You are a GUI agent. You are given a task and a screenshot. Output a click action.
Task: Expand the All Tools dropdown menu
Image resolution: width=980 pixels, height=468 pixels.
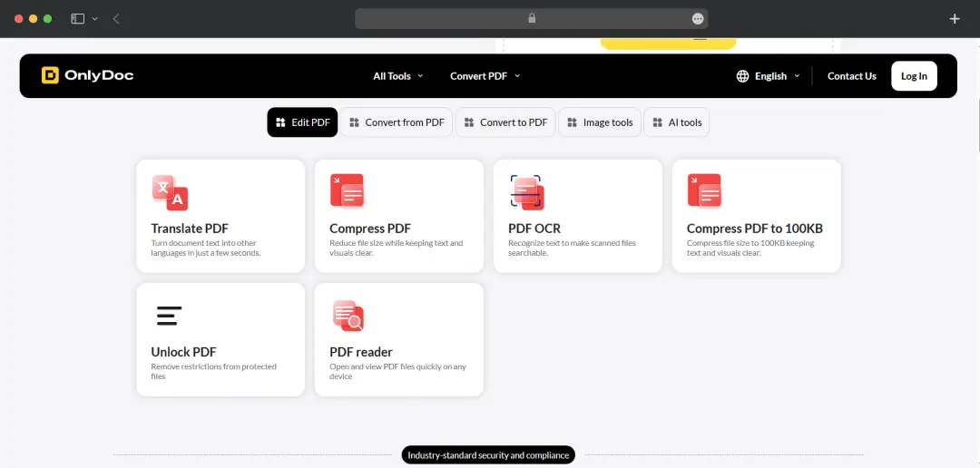(398, 76)
